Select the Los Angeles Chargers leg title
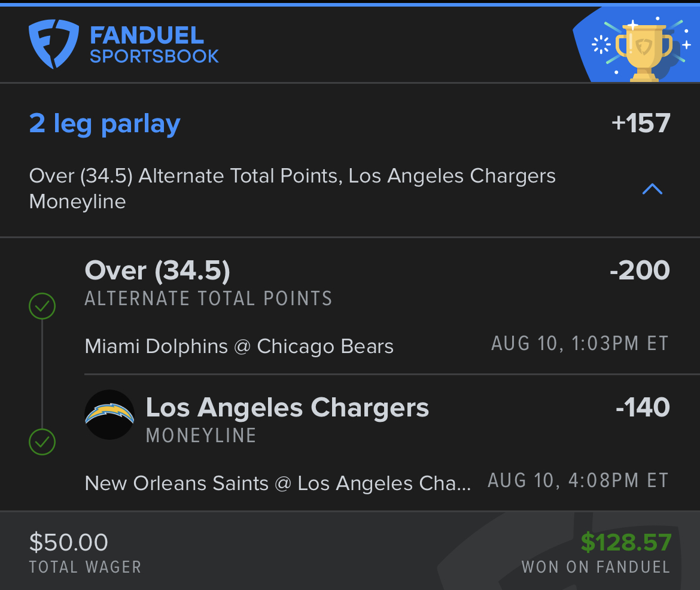The image size is (700, 590). 287,407
